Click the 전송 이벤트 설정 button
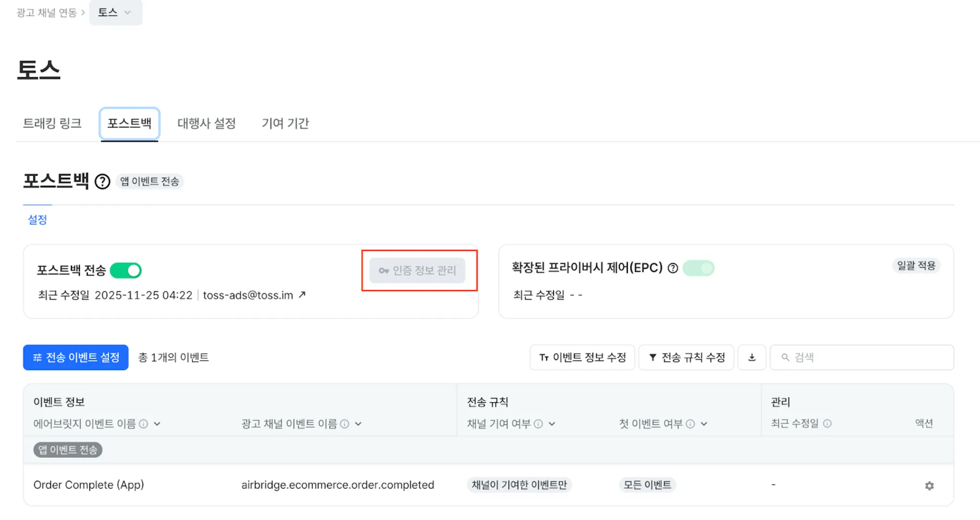This screenshot has height=520, width=980. (76, 358)
